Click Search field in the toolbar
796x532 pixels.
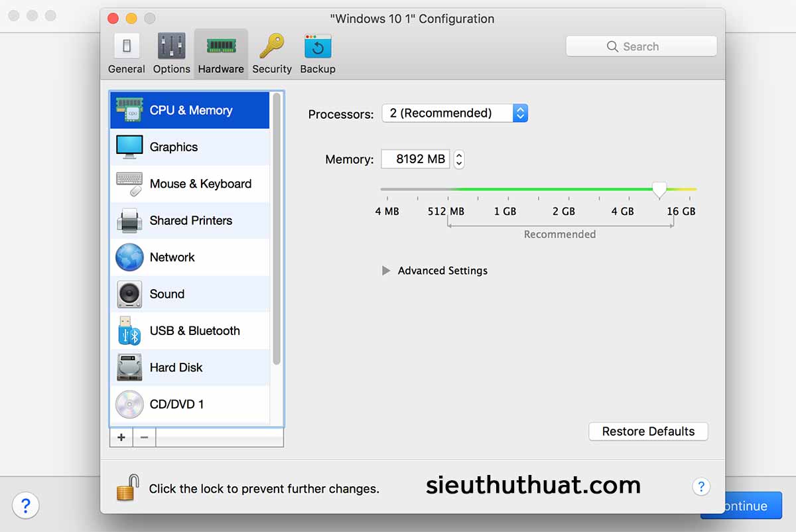[641, 46]
